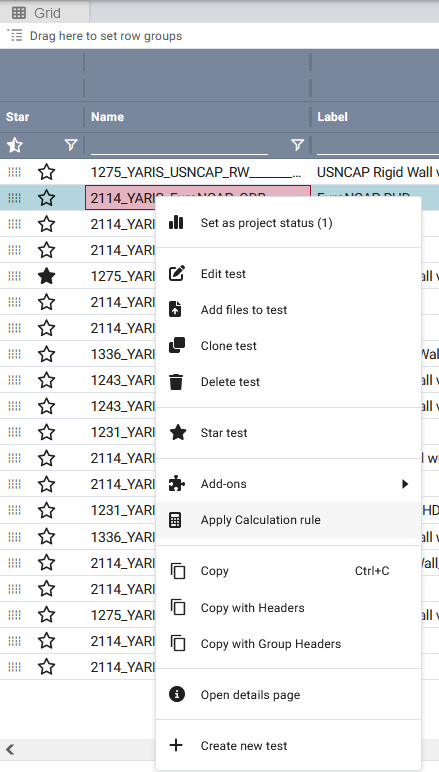This screenshot has height=772, width=439.
Task: Click the Edit test pencil icon
Action: [x=176, y=273]
